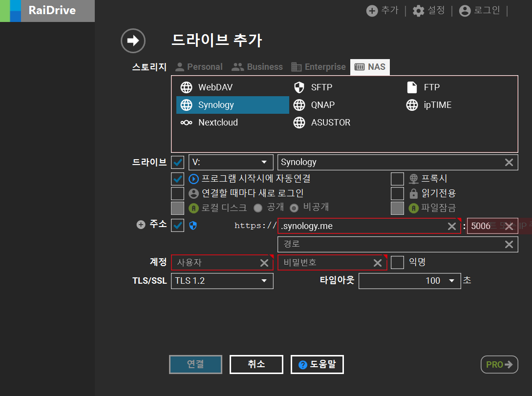Open the TLS 1.2 version dropdown
The image size is (532, 396).
tap(222, 281)
